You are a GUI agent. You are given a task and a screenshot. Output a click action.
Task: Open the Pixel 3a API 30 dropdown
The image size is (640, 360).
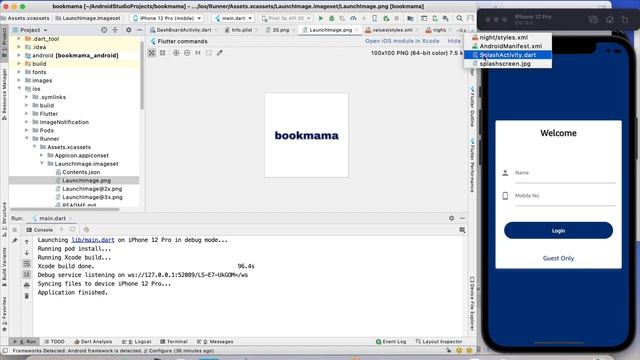pos(287,18)
